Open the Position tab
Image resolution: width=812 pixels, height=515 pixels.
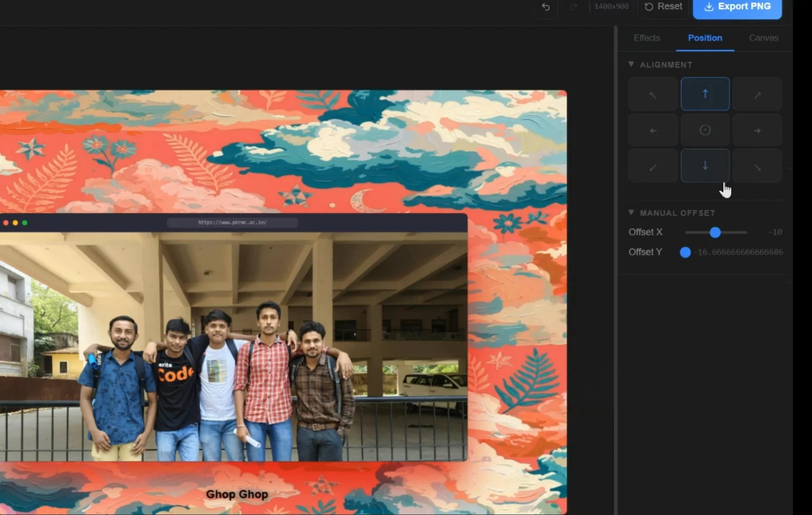(x=705, y=38)
